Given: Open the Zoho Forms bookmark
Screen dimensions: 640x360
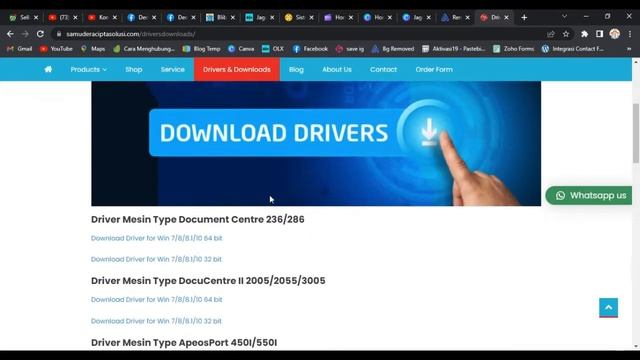Looking at the screenshot, I should (x=513, y=49).
